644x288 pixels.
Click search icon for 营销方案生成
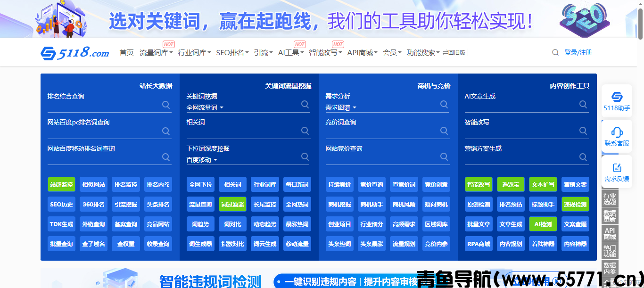coord(583,157)
